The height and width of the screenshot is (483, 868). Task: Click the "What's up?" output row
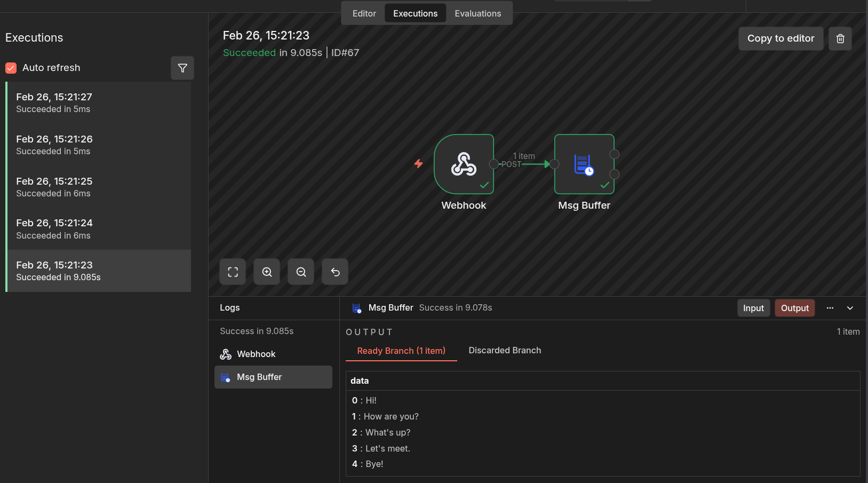(x=381, y=432)
